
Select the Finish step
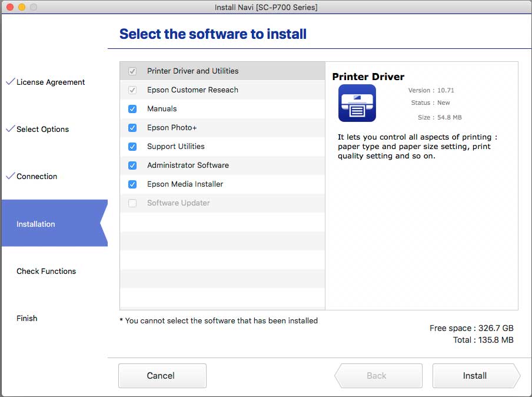pyautogui.click(x=27, y=318)
